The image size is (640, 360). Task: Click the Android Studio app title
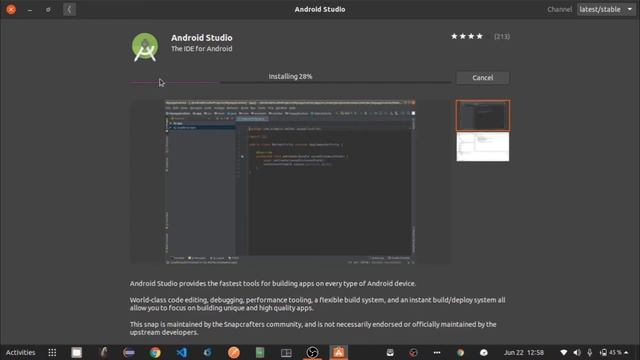[x=202, y=38]
